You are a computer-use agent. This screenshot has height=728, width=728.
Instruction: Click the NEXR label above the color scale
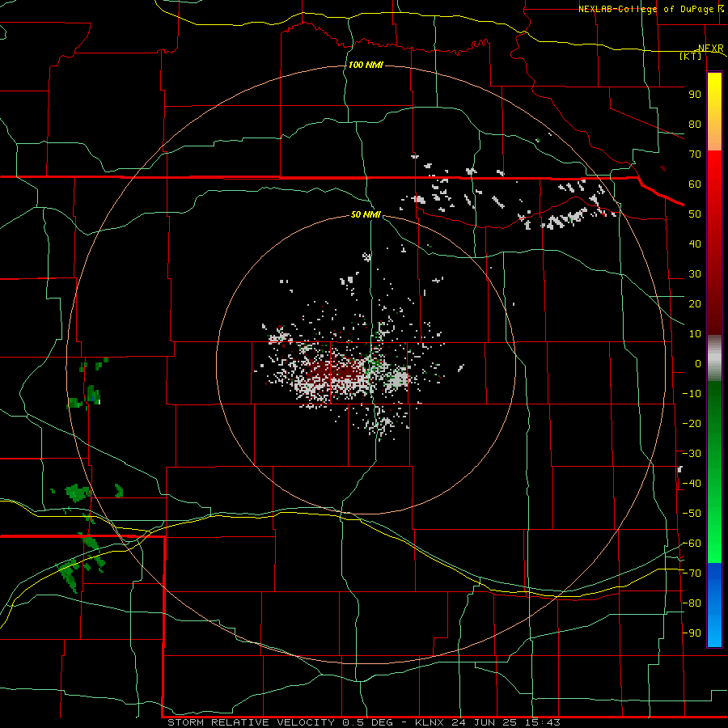pyautogui.click(x=710, y=48)
